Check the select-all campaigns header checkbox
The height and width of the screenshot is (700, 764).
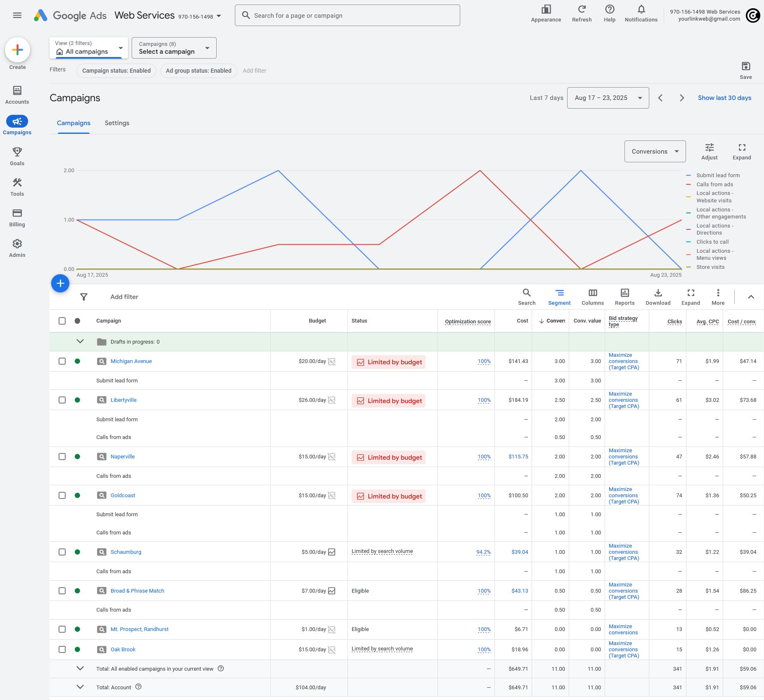tap(62, 321)
